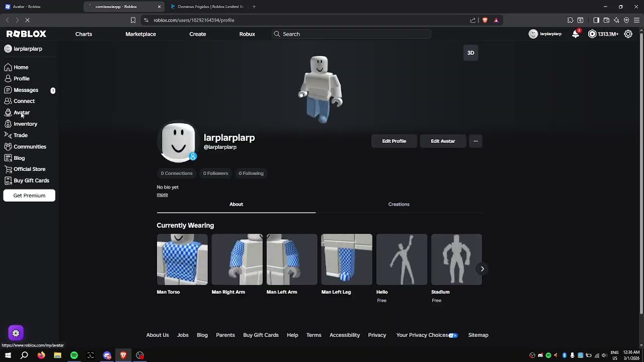Viewport: 644px width, 362px height.
Task: Open Marketplace in the top navigation
Action: (x=140, y=34)
